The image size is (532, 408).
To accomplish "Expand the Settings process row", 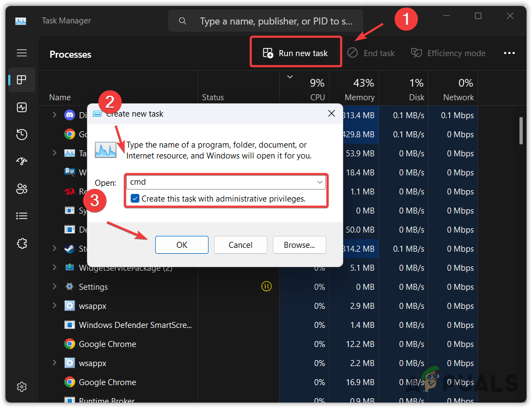I will click(54, 287).
